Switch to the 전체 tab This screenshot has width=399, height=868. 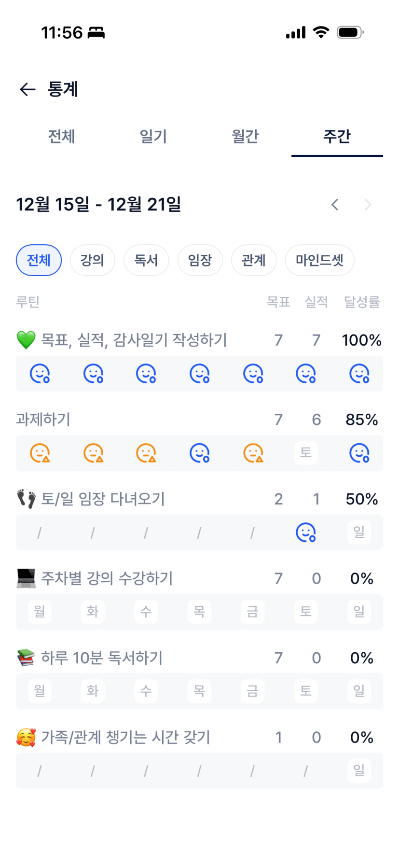(61, 137)
